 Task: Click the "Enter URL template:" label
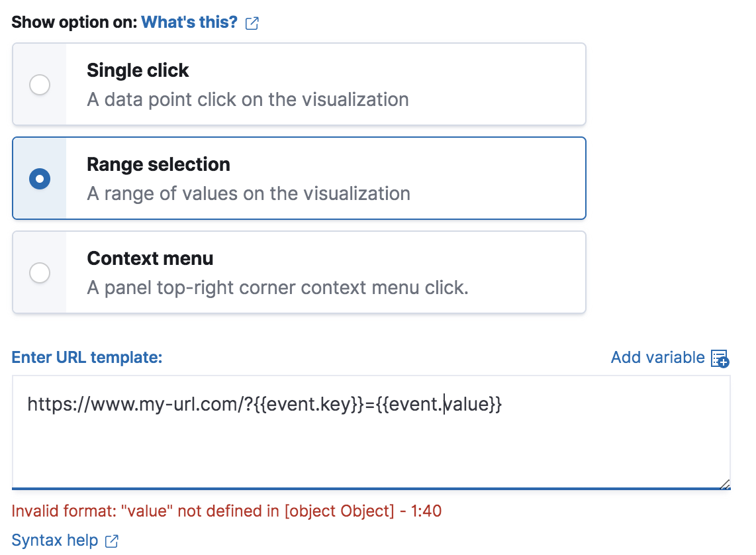coord(87,358)
